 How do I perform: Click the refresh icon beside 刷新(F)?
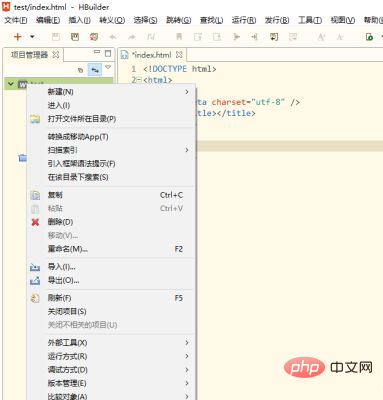coord(35,298)
